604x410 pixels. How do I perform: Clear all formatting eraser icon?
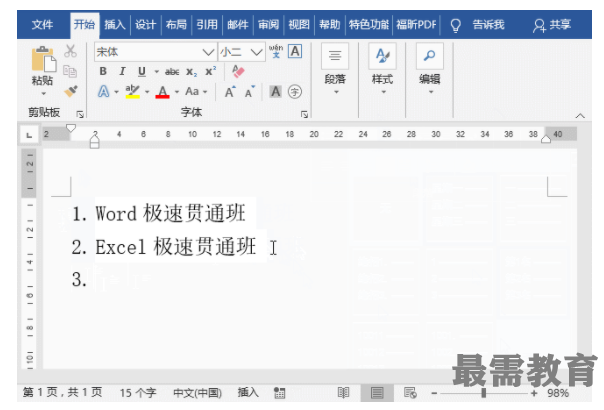pos(238,71)
